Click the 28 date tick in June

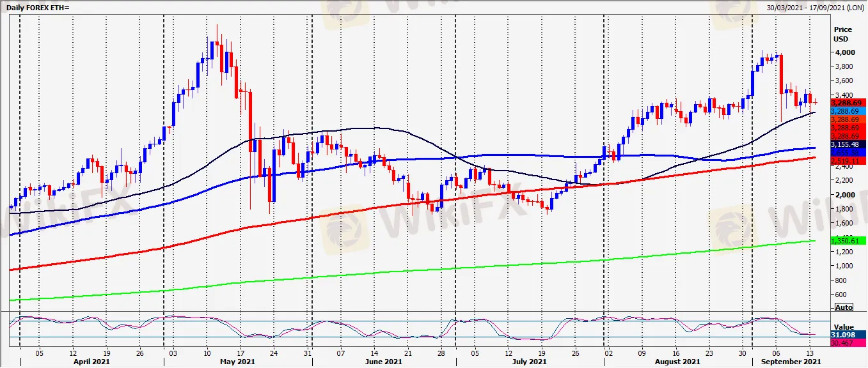pos(441,353)
